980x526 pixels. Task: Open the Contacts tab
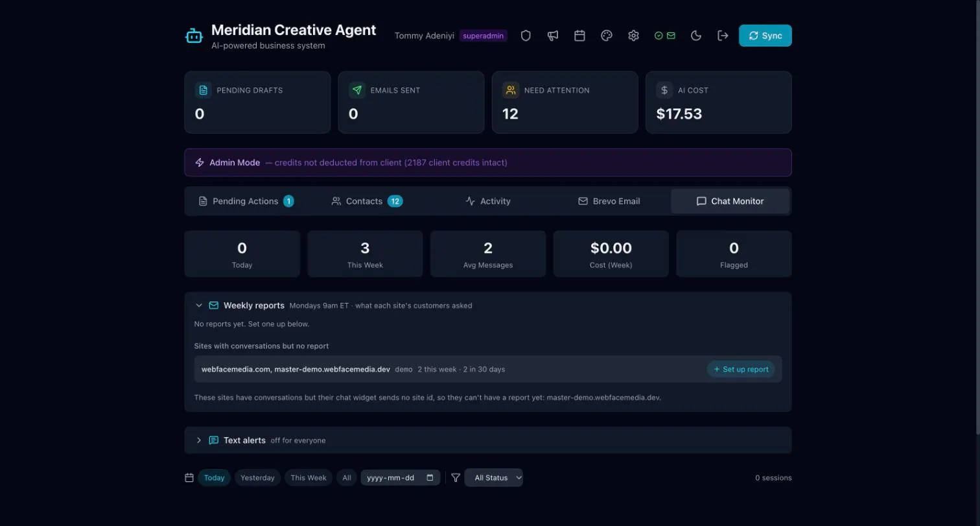pos(367,201)
